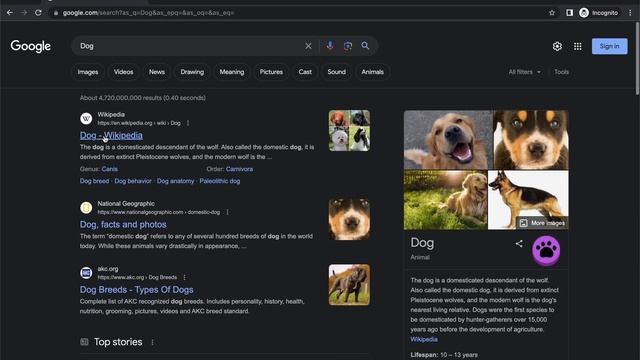
Task: Open Dog Breeds - Types Of Dogs result
Action: 136,290
